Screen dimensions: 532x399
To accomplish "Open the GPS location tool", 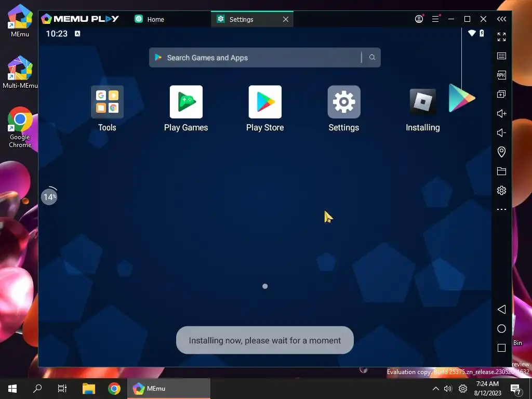I will pos(501,152).
